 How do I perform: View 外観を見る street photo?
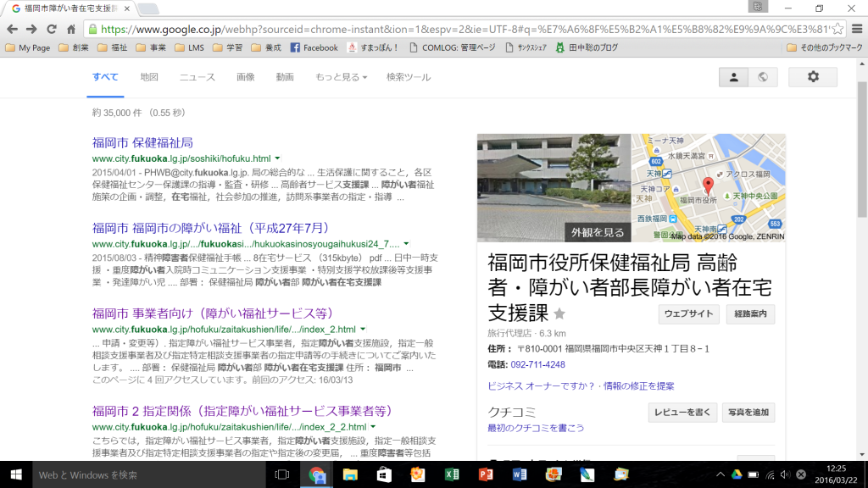[x=554, y=187]
